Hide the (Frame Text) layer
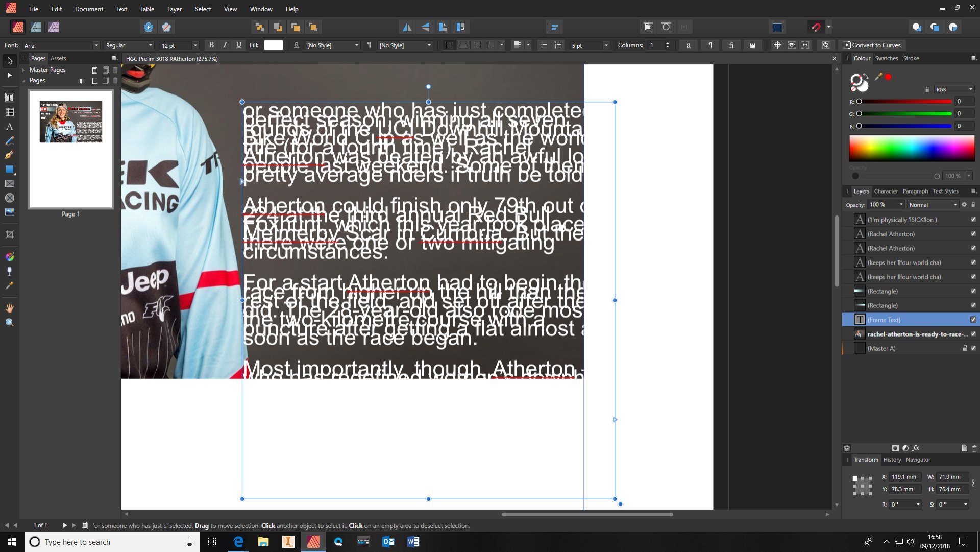The height and width of the screenshot is (552, 980). [973, 319]
